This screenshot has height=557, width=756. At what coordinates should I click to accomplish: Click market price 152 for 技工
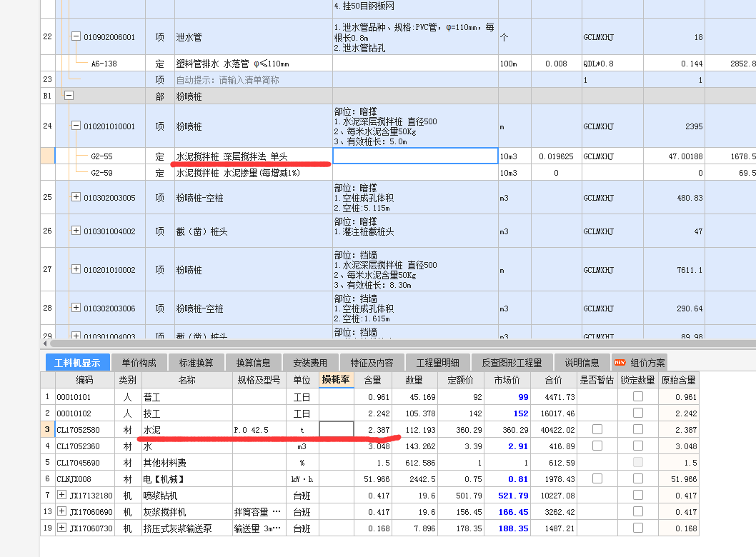[521, 413]
